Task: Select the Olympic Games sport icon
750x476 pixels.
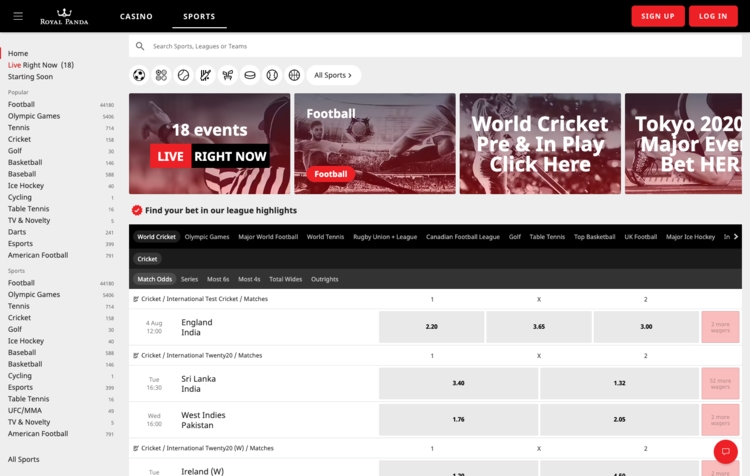Action: pos(161,75)
